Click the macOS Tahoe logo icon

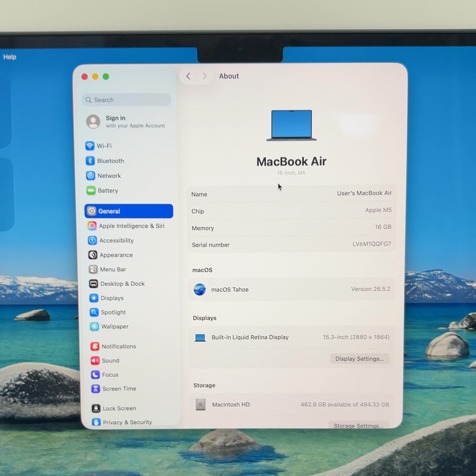click(200, 289)
